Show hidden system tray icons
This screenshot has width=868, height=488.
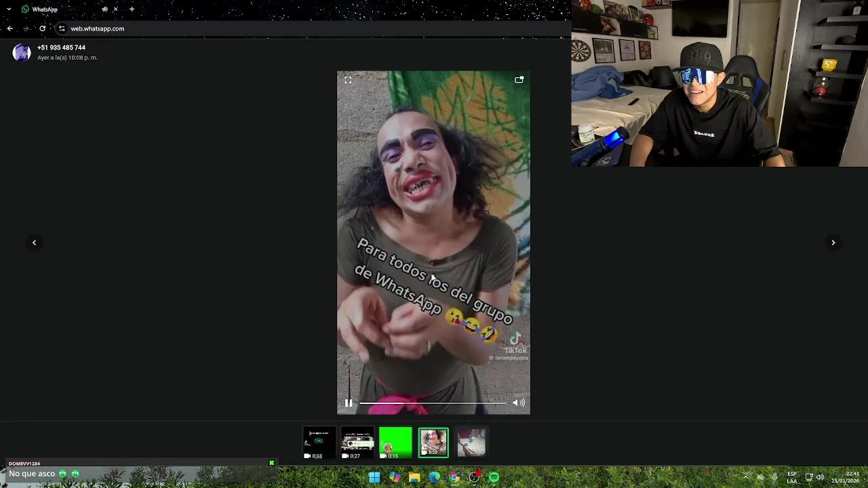click(x=746, y=477)
